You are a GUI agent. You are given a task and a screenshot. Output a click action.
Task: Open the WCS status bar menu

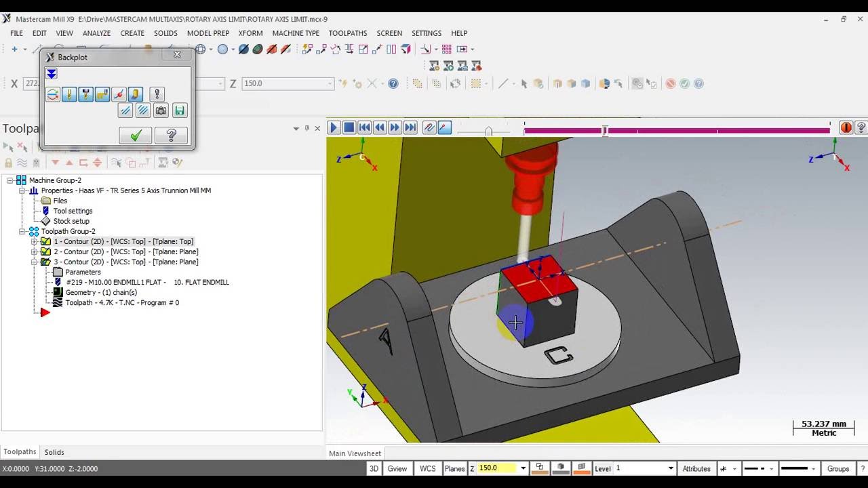pos(428,468)
